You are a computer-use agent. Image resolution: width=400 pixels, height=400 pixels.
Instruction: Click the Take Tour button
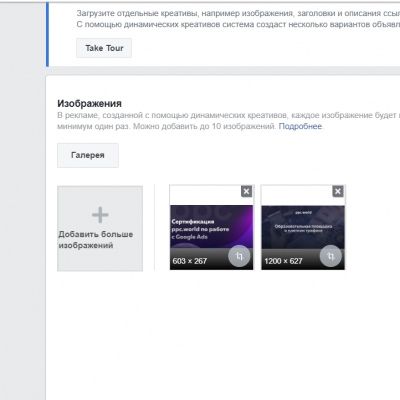[104, 48]
